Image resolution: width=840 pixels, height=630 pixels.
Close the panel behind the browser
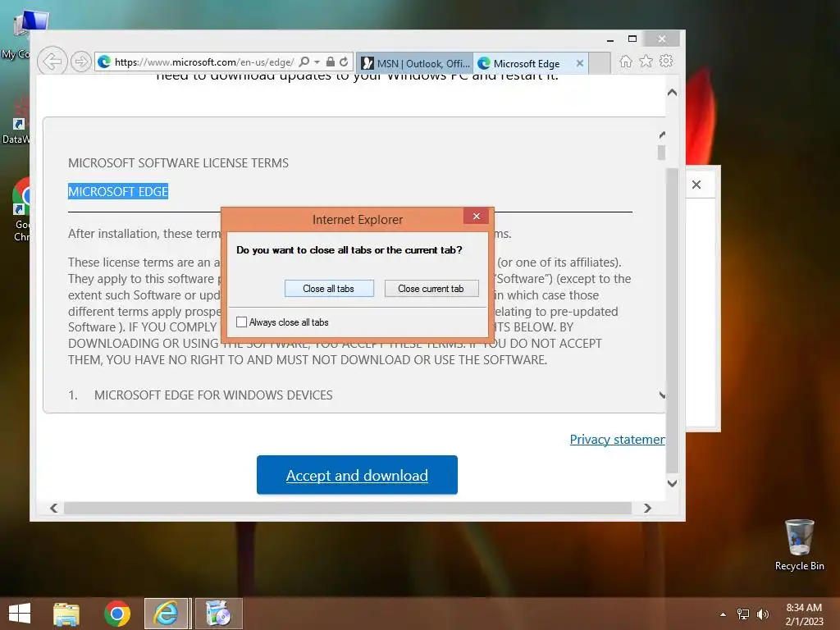(696, 185)
